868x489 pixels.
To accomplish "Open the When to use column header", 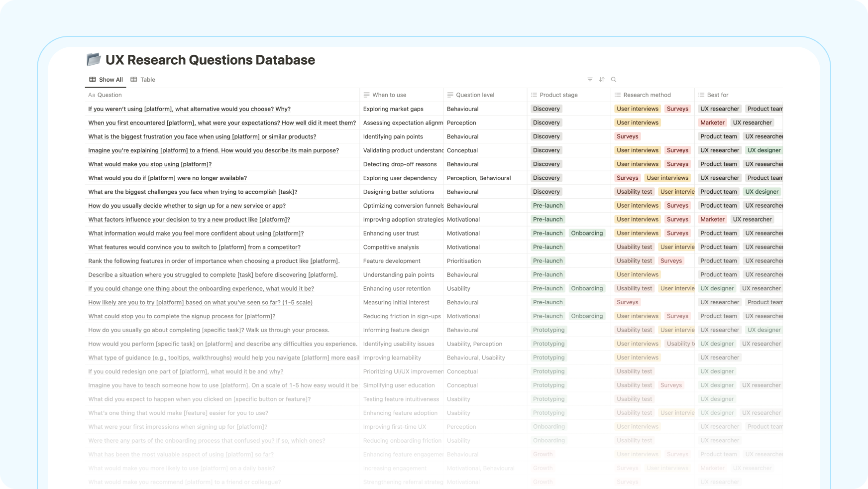I will [x=389, y=95].
